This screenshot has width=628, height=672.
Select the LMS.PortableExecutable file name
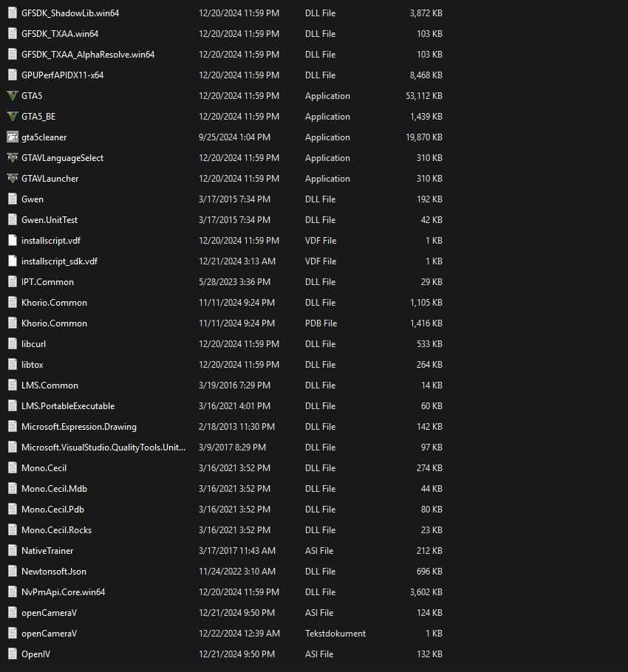(68, 406)
